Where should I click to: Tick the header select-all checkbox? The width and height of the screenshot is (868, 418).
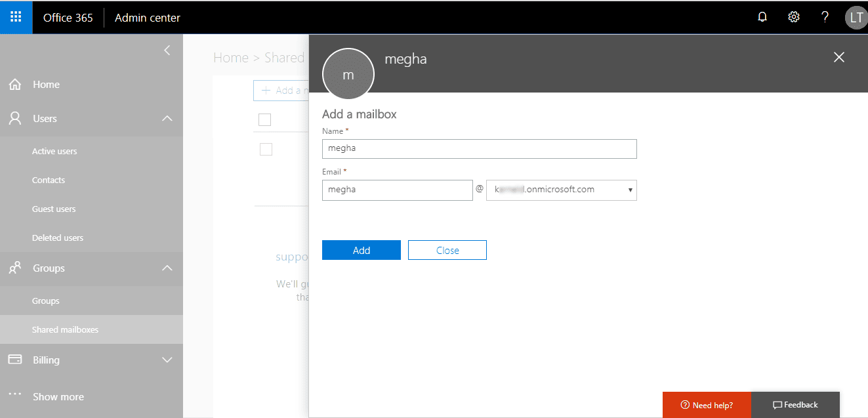265,119
